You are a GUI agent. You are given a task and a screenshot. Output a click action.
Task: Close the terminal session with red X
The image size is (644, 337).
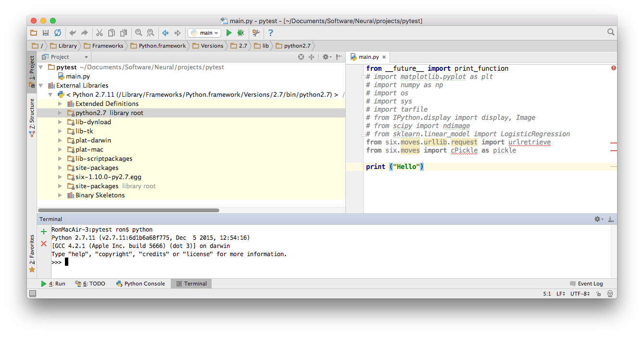click(44, 244)
